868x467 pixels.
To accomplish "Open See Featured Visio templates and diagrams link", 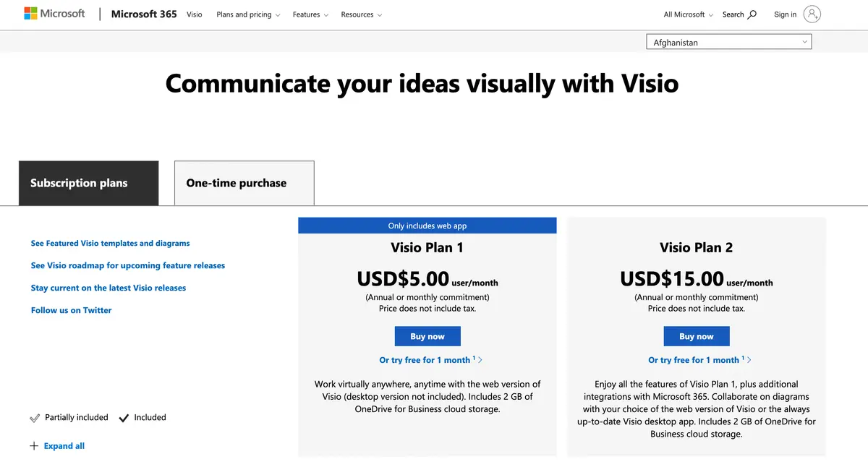I will point(110,244).
